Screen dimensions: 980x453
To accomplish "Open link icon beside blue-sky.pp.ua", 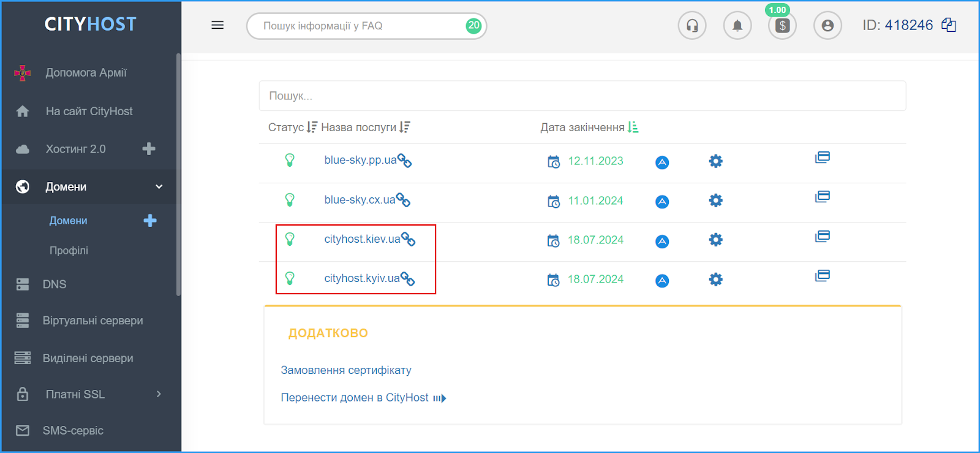I will pyautogui.click(x=404, y=161).
